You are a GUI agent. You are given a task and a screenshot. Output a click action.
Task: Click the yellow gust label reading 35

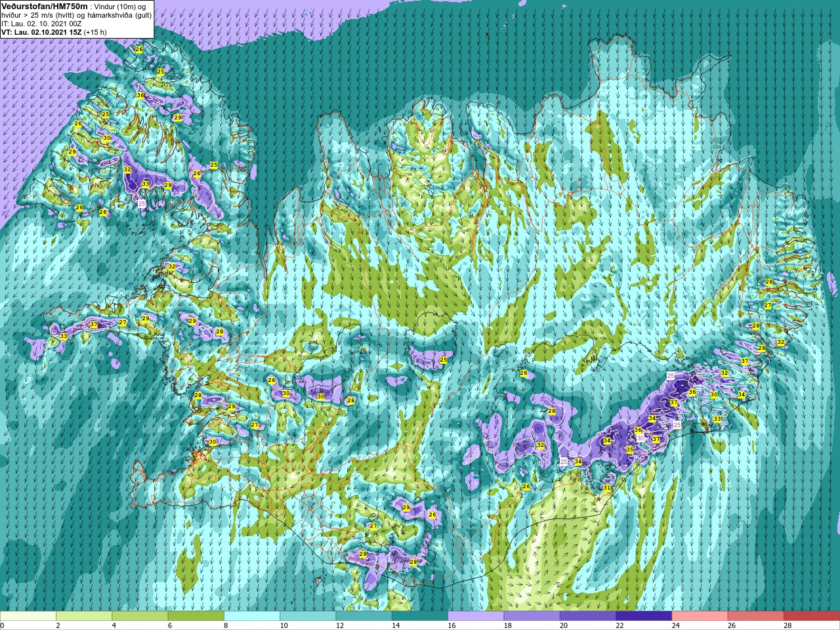click(630, 450)
